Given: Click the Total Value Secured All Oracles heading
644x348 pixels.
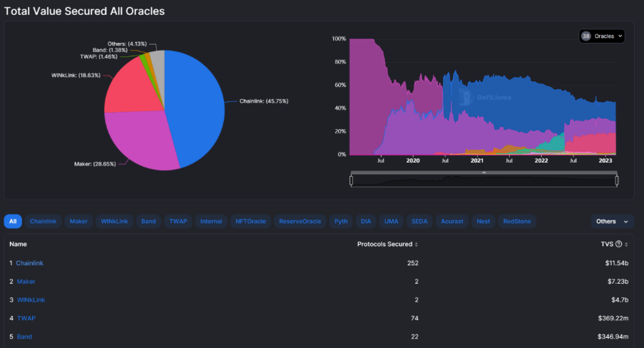Looking at the screenshot, I should pyautogui.click(x=84, y=11).
